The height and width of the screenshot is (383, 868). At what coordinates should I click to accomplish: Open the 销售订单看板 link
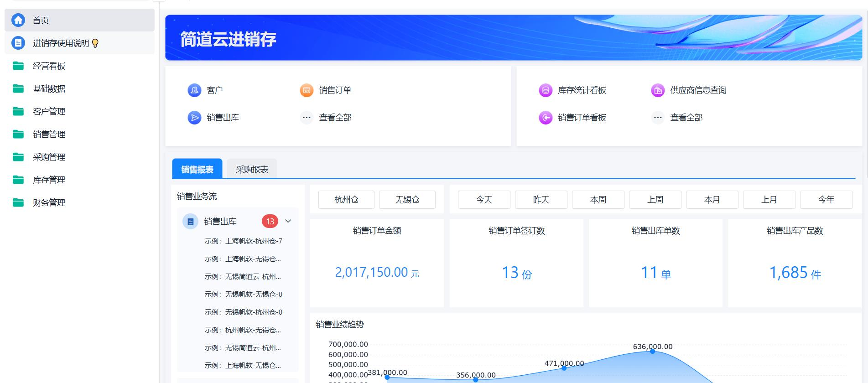[x=582, y=118]
